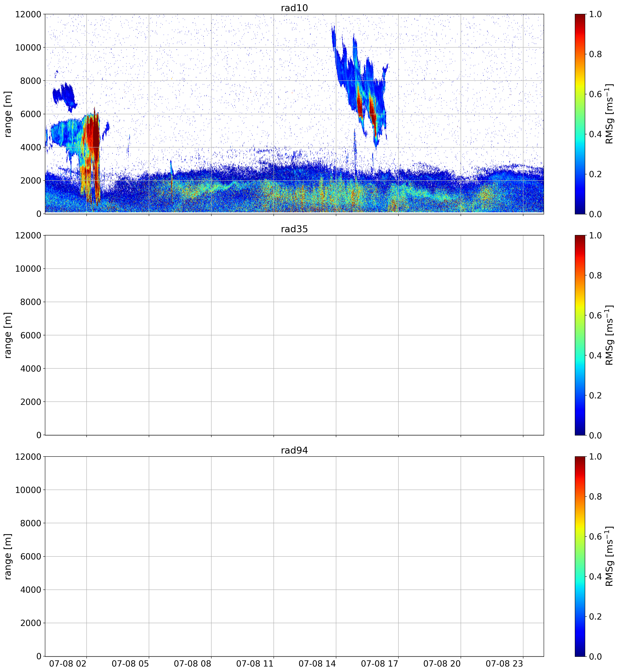Click rad94 colorbar RMSg label
This screenshot has height=672, width=619.
coord(609,556)
